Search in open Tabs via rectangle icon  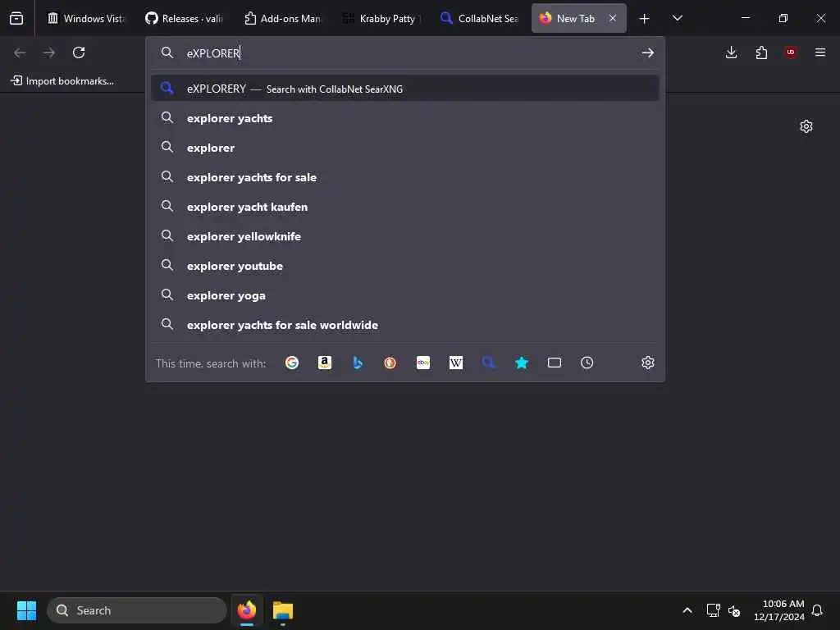(x=555, y=363)
